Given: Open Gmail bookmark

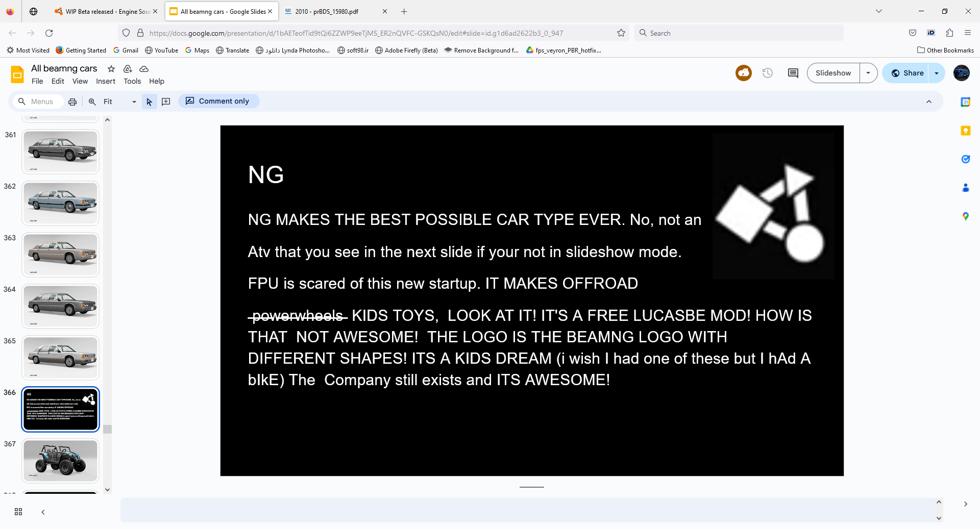Looking at the screenshot, I should [126, 50].
